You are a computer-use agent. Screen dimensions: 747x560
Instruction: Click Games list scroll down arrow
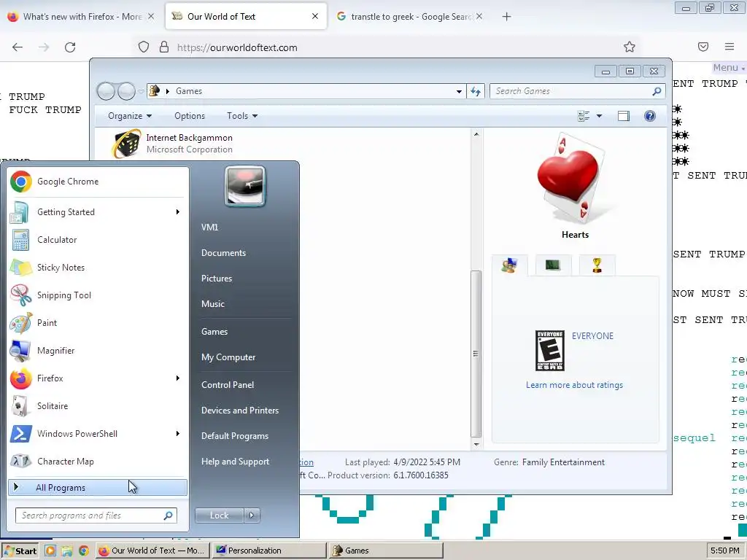(476, 444)
